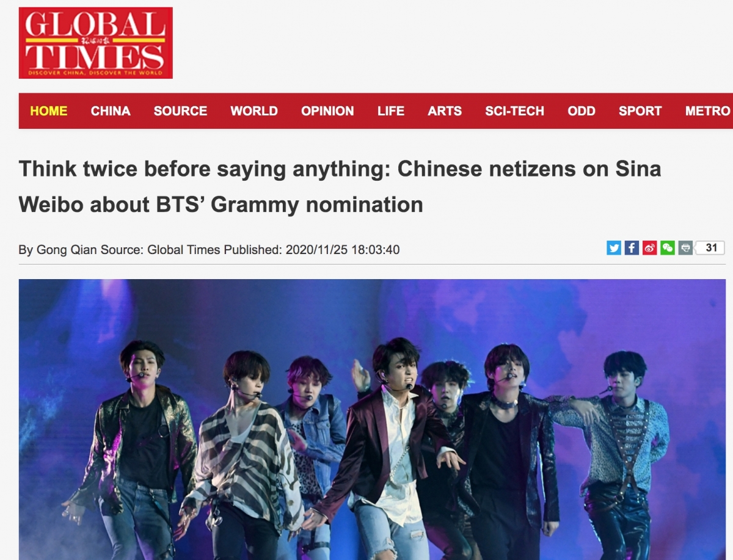Click the share count showing 31
The image size is (733, 560).
click(710, 248)
